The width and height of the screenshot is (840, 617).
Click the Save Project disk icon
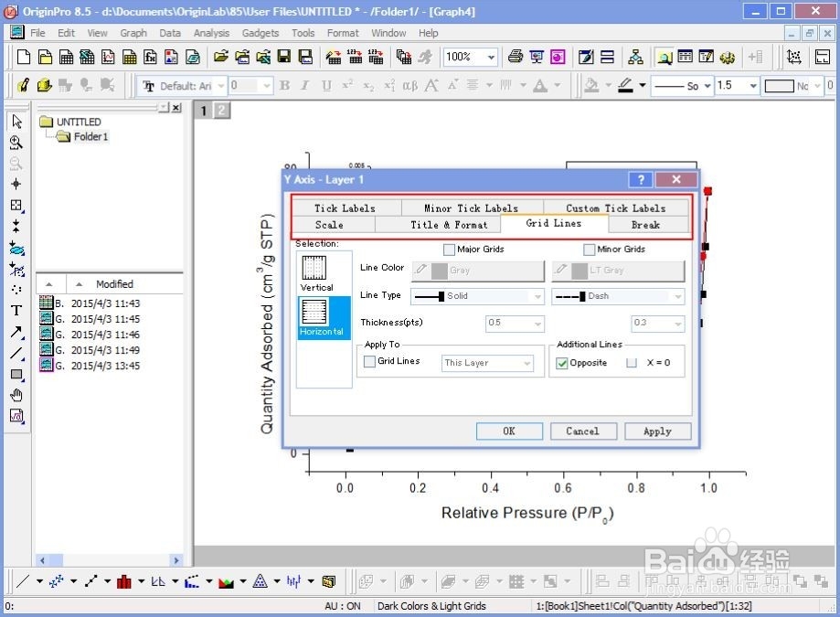284,57
